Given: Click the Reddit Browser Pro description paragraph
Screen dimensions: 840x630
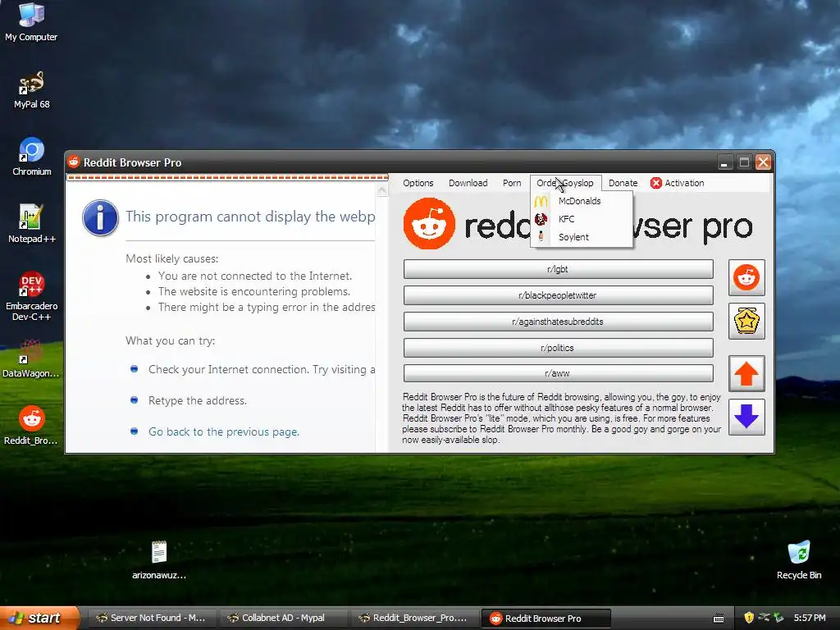Looking at the screenshot, I should pos(561,418).
